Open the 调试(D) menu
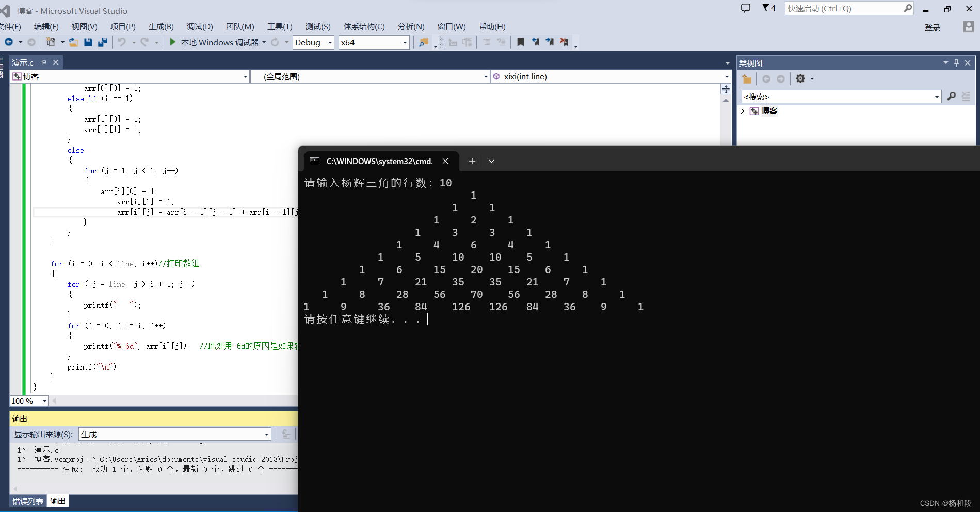The width and height of the screenshot is (980, 512). click(x=200, y=27)
